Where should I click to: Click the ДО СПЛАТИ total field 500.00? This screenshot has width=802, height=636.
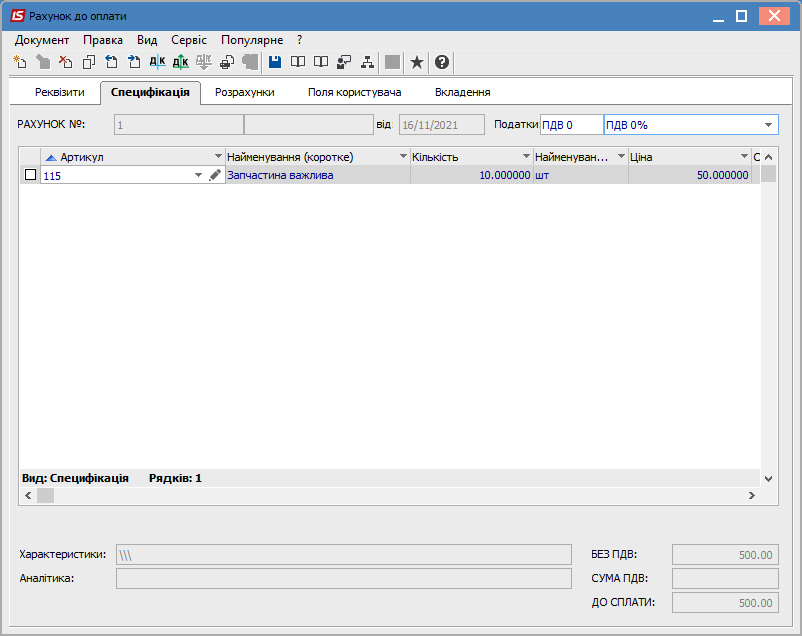pyautogui.click(x=725, y=603)
